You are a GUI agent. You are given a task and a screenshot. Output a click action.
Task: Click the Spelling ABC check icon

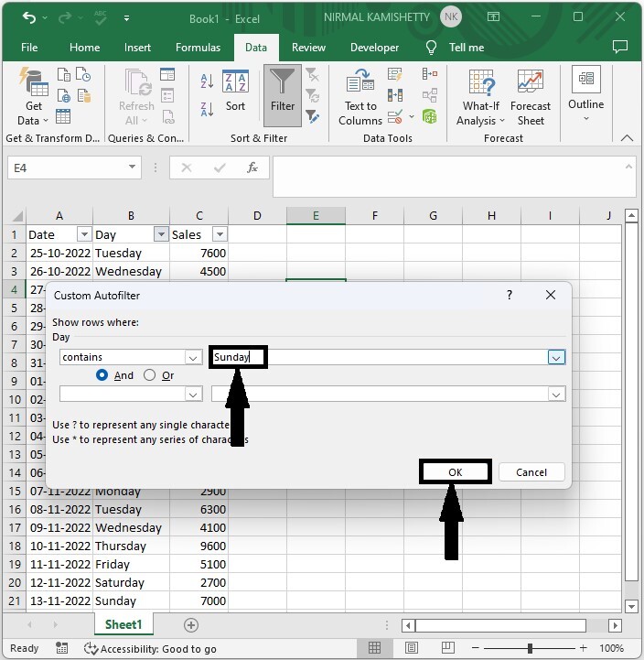pos(100,17)
